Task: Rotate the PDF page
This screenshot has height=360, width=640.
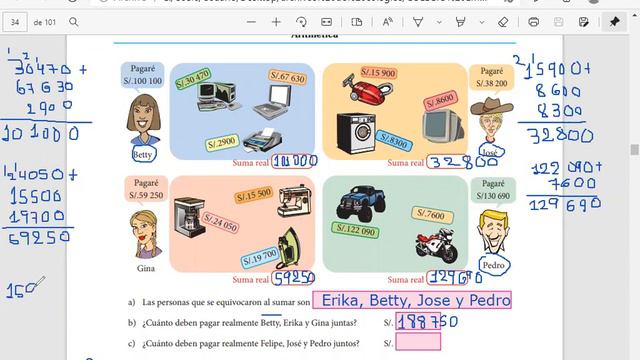Action: (x=301, y=22)
